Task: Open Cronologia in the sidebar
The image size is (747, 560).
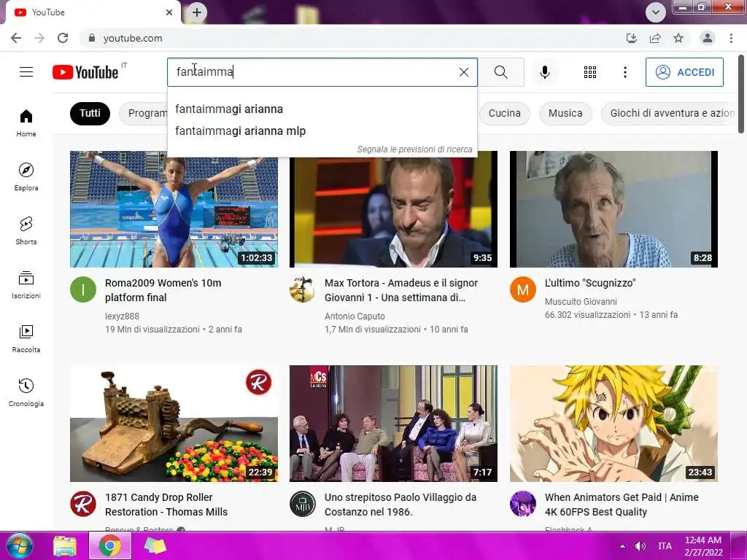Action: pos(26,392)
